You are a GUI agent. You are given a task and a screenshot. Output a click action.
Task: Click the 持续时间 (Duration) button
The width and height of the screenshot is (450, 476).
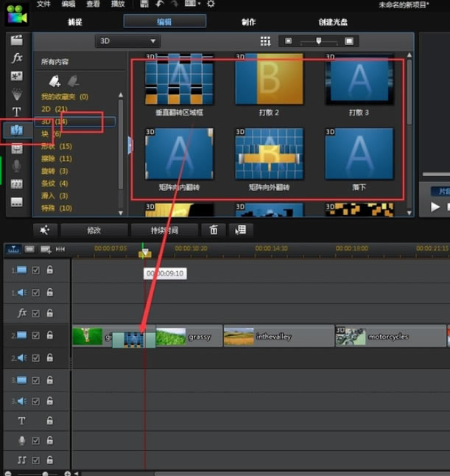point(164,230)
